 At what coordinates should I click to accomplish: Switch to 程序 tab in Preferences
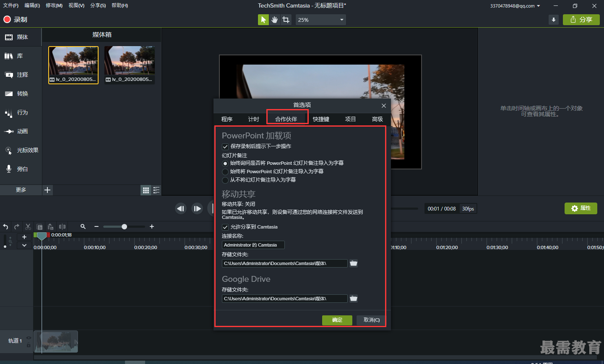(x=227, y=119)
